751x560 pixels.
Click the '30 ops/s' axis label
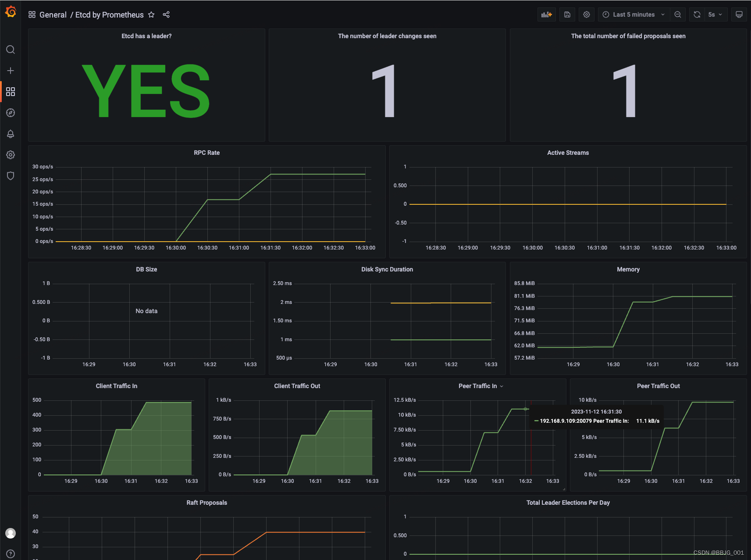(x=43, y=167)
